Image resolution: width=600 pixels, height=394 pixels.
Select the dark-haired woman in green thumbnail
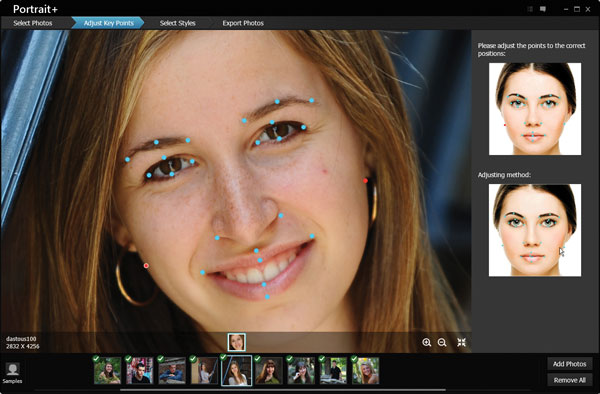[x=269, y=371]
